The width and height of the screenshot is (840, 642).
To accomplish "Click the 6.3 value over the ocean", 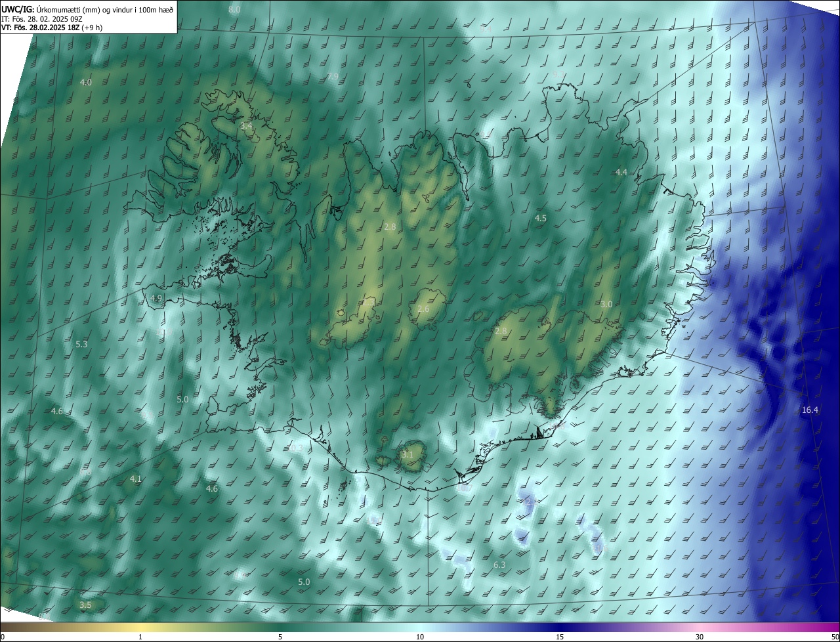I will click(x=499, y=565).
